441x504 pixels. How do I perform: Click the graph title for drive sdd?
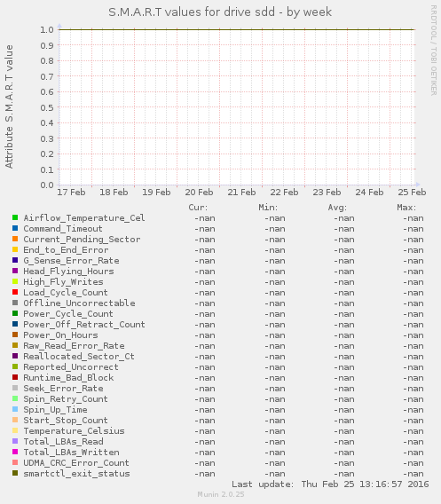(x=220, y=12)
